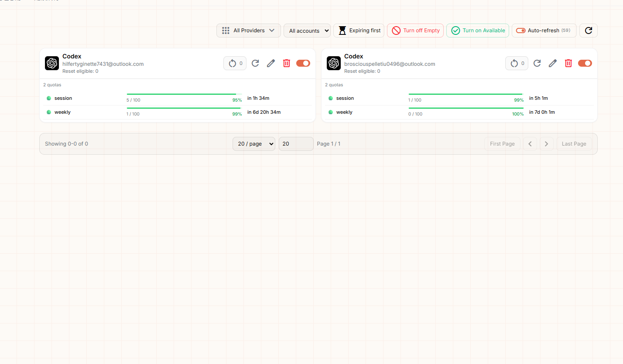
Task: Toggle off the hilfertyginette7431 account switch
Action: (303, 63)
